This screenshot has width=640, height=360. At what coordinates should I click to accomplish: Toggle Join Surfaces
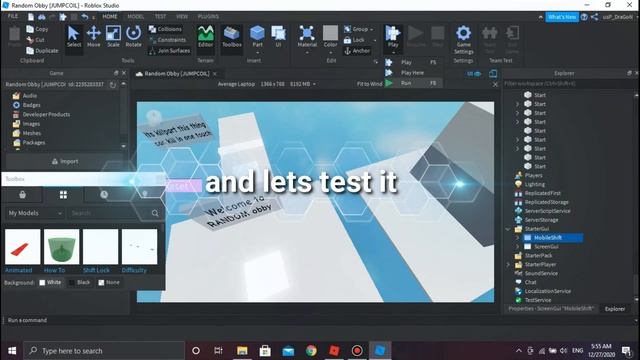[x=169, y=51]
